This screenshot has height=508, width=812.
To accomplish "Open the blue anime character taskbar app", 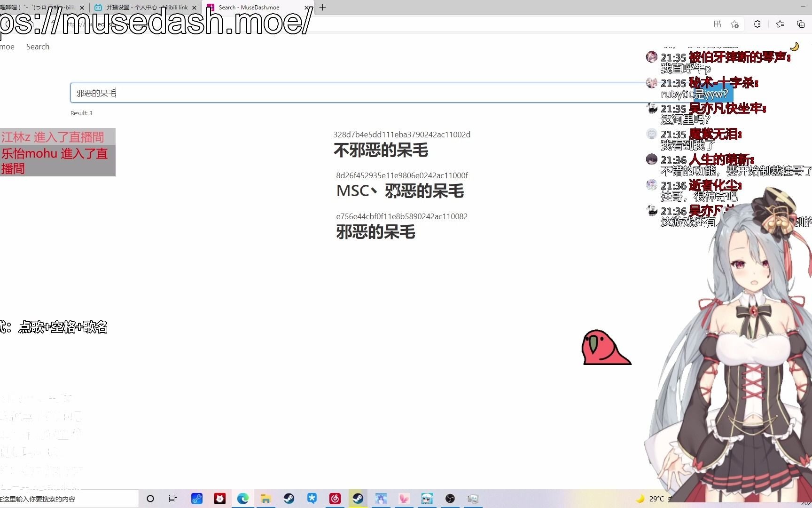I will (x=381, y=499).
